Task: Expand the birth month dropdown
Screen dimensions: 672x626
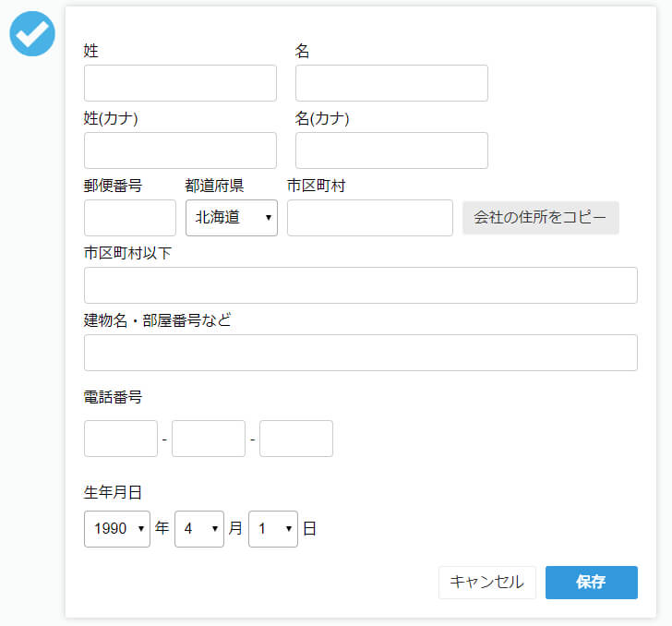Action: 199,529
